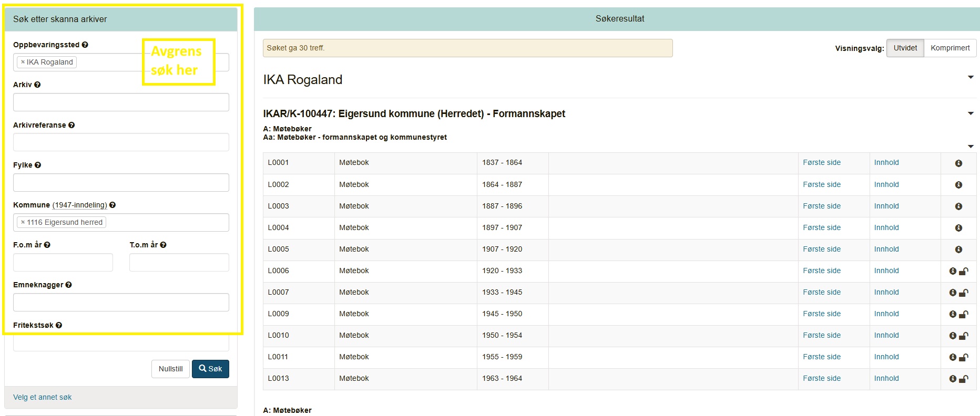Remove the IKA Rogaland filter tag
Viewport: 980px width, 416px height.
pos(23,62)
